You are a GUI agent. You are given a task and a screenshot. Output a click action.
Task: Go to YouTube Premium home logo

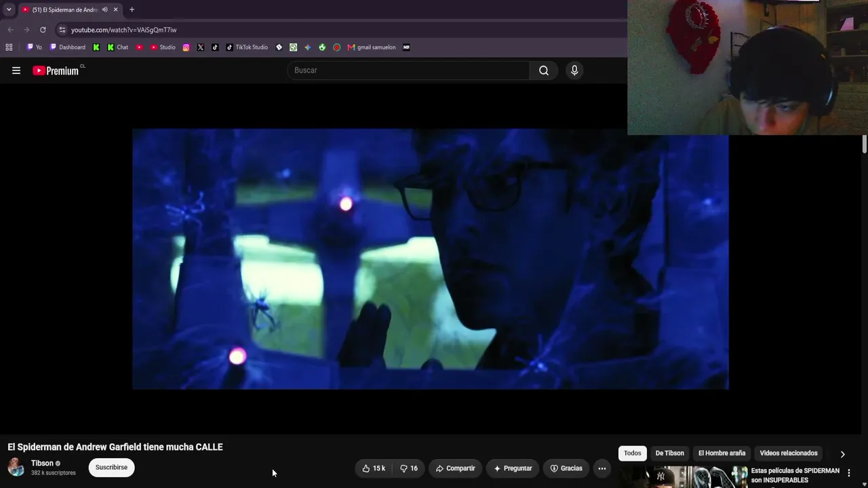pos(56,70)
